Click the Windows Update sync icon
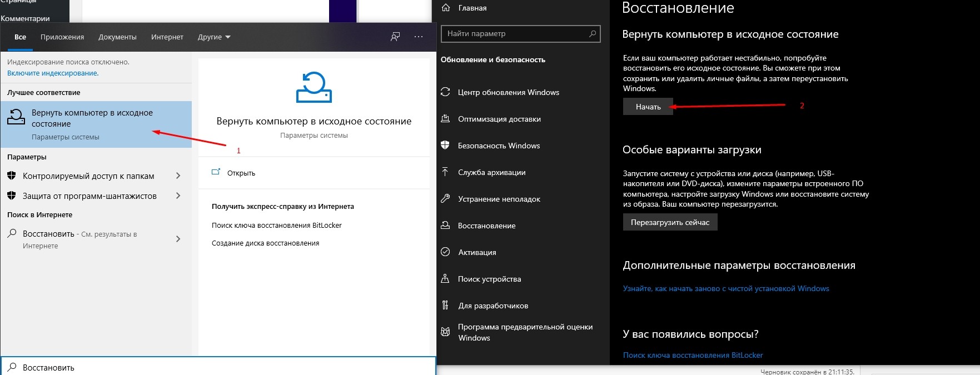The width and height of the screenshot is (980, 375). pyautogui.click(x=445, y=92)
